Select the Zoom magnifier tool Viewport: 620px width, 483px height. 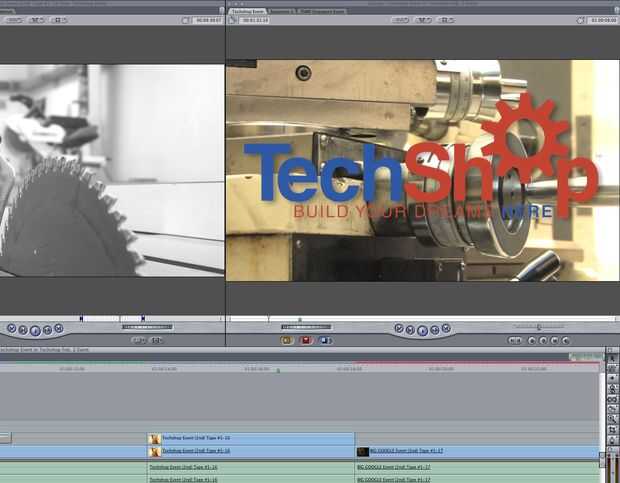(x=612, y=420)
